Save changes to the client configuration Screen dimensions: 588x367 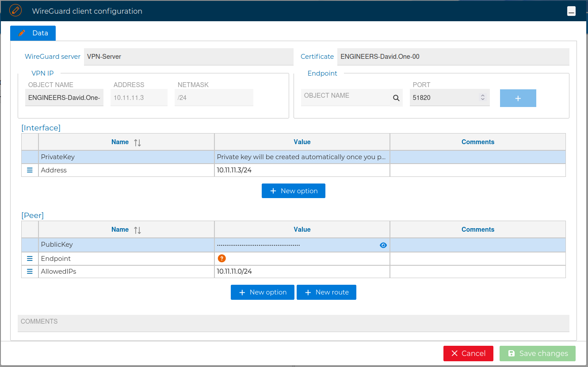coord(537,353)
